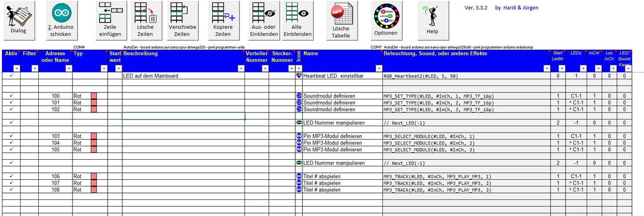Click Lösche Zeilen delete rows icon
This screenshot has height=216, width=644.
pyautogui.click(x=145, y=21)
